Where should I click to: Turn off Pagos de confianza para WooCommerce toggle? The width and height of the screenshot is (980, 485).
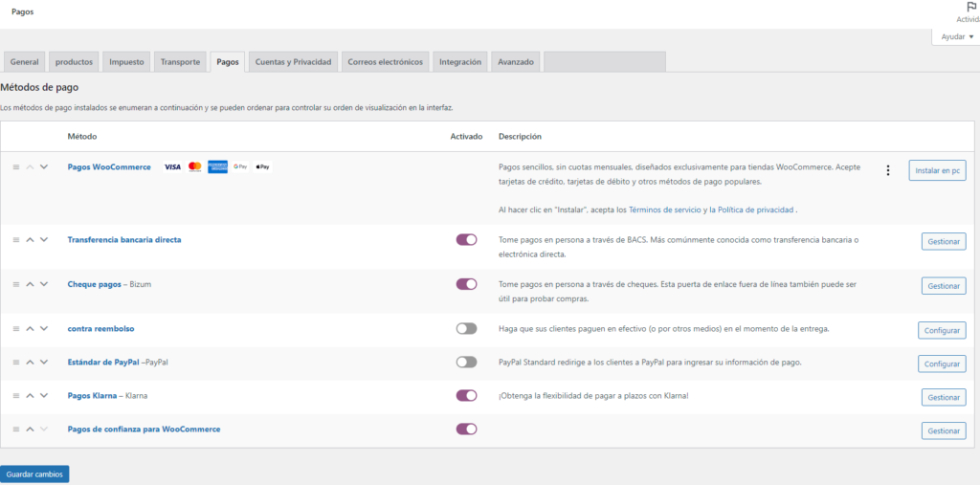click(x=466, y=429)
